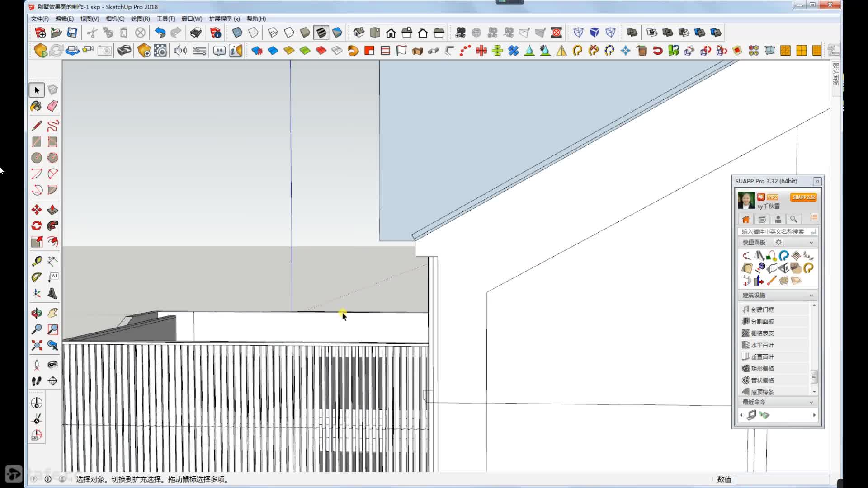Activate the Orbit tool

tap(37, 313)
